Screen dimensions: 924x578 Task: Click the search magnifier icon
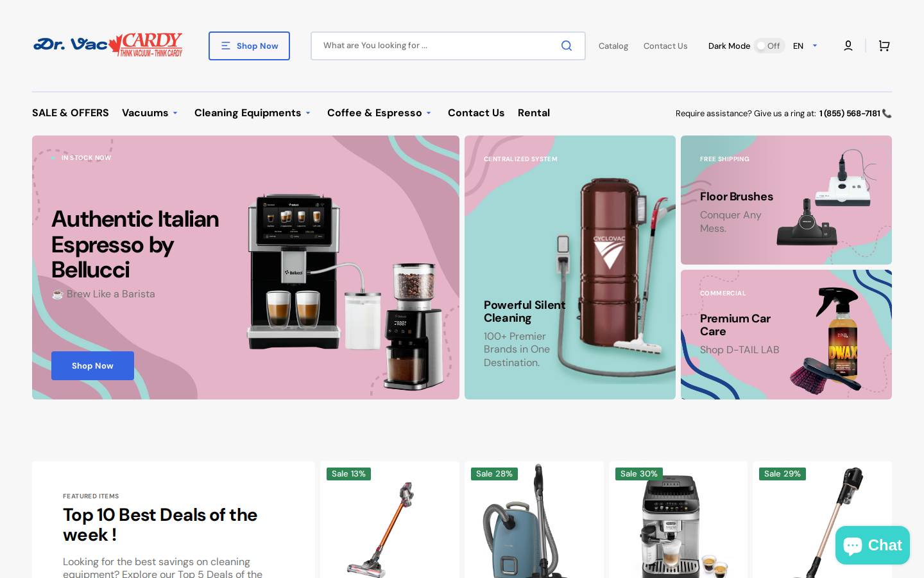coord(567,46)
